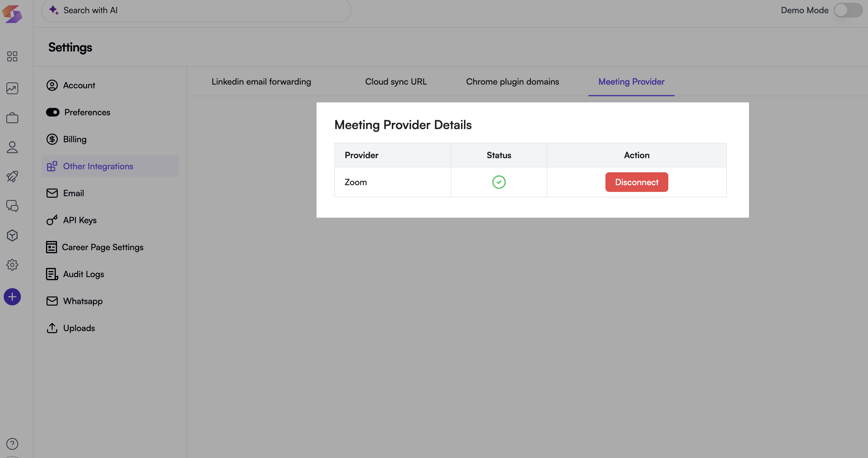This screenshot has height=458, width=868.
Task: Open the candidates person icon
Action: [x=12, y=147]
